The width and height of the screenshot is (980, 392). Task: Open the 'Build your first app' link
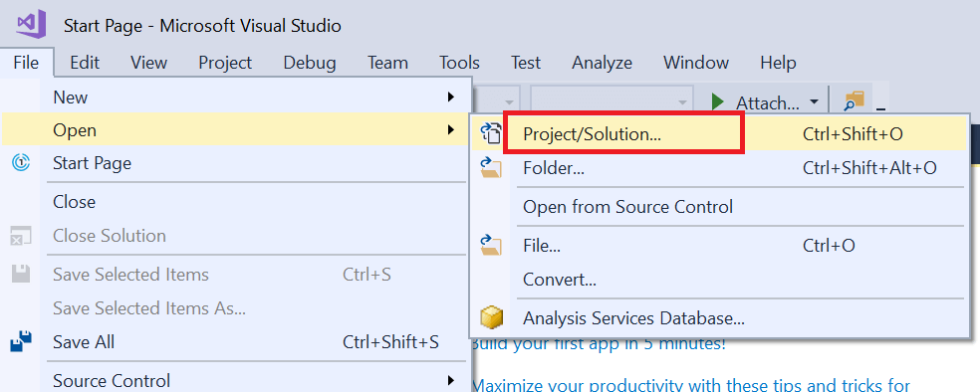(599, 344)
